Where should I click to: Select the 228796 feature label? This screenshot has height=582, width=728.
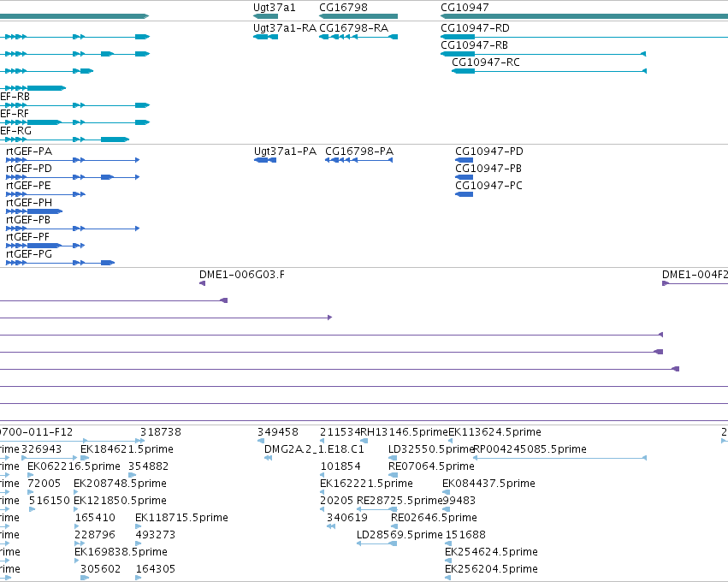click(x=95, y=535)
